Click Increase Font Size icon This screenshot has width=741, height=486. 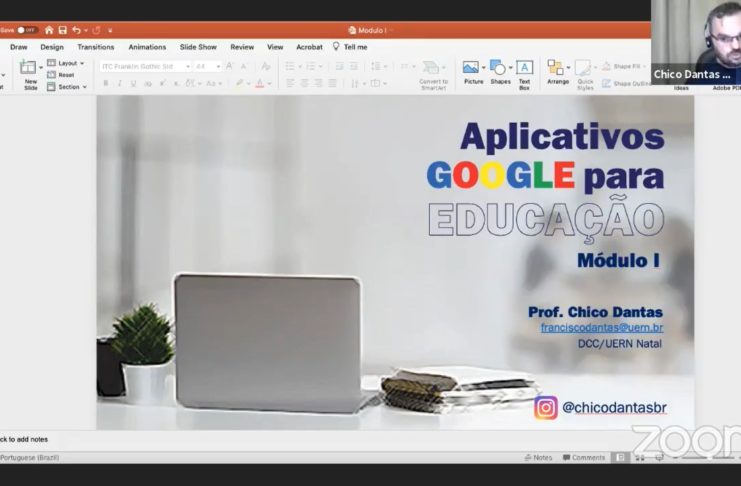pos(230,67)
